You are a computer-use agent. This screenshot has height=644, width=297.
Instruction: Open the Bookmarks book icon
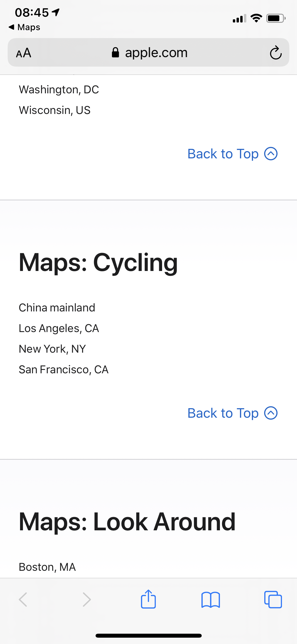[x=210, y=600]
